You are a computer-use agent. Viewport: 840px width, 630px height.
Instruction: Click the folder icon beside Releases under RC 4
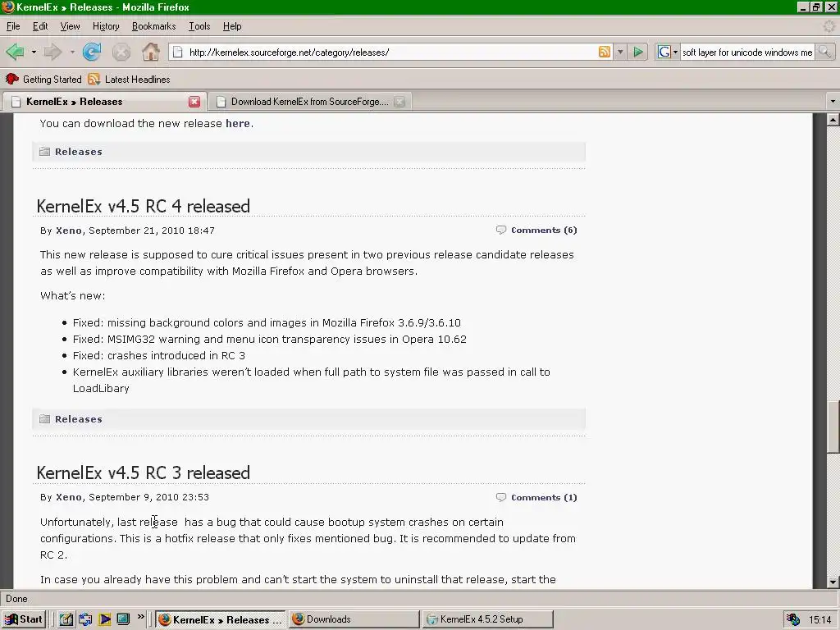[44, 419]
